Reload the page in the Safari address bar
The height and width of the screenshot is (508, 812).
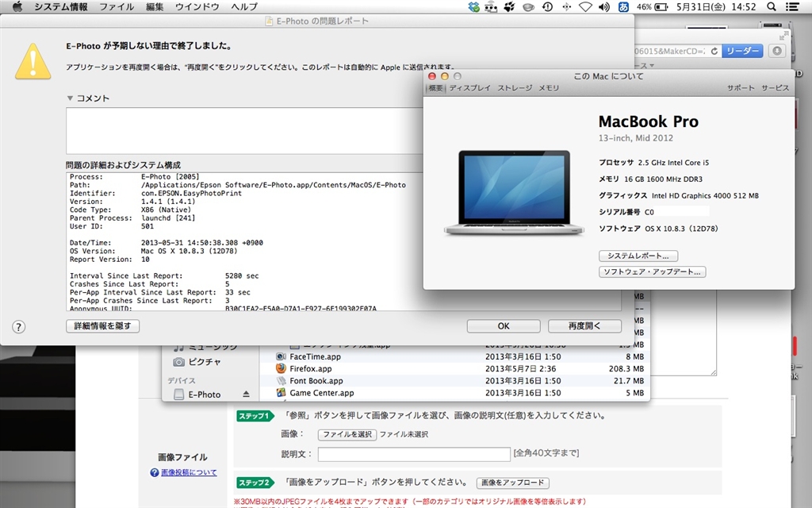pyautogui.click(x=714, y=51)
